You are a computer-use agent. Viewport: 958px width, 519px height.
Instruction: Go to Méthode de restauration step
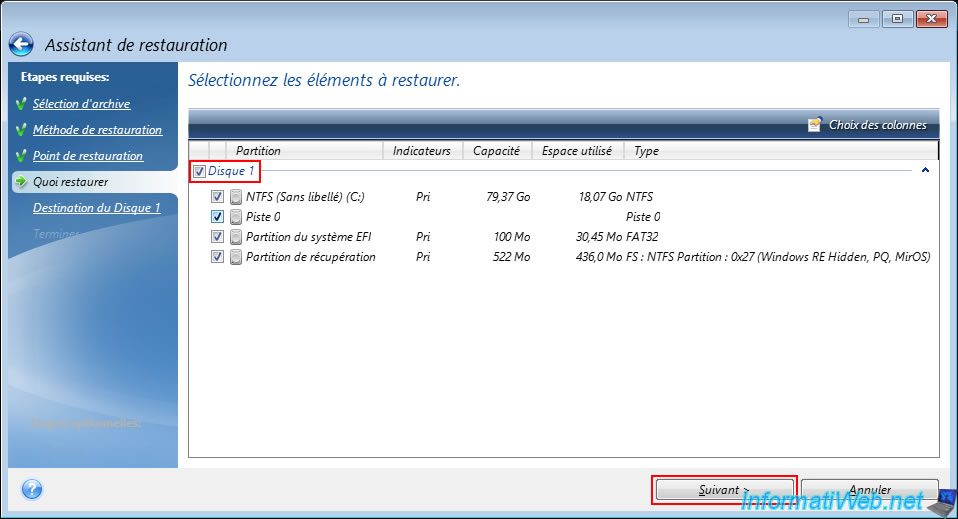click(x=97, y=130)
